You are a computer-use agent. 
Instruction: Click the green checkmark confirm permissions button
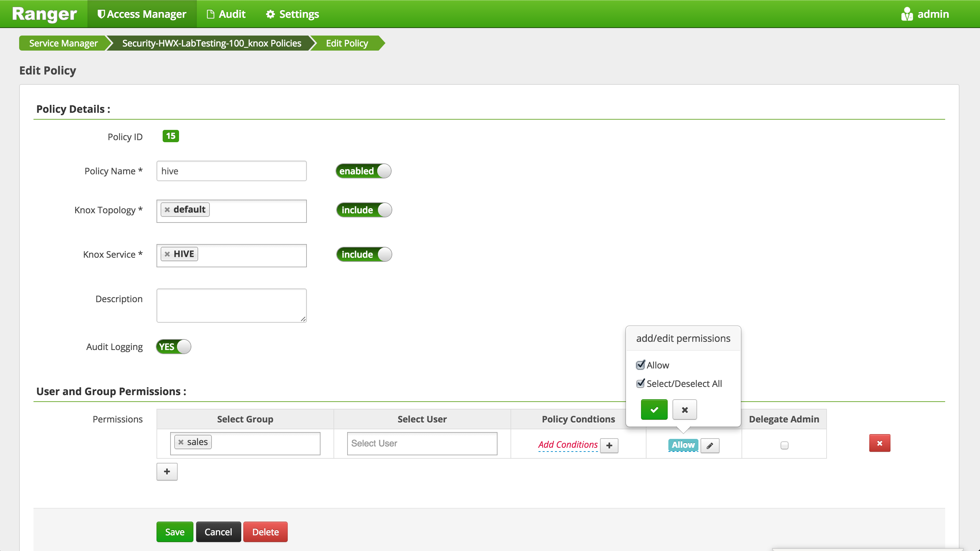coord(654,409)
